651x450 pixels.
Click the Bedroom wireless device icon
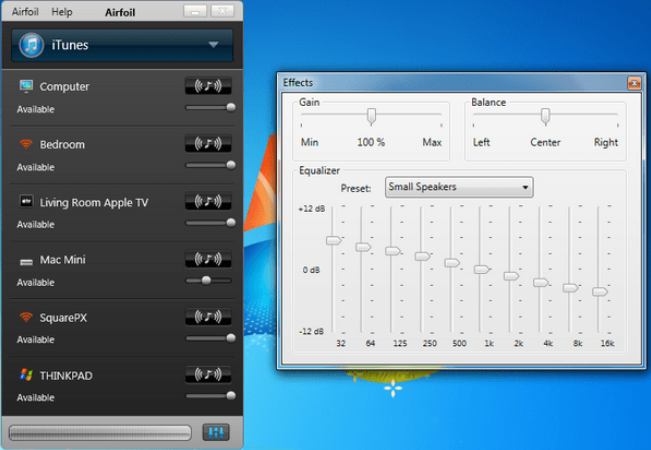pyautogui.click(x=26, y=144)
